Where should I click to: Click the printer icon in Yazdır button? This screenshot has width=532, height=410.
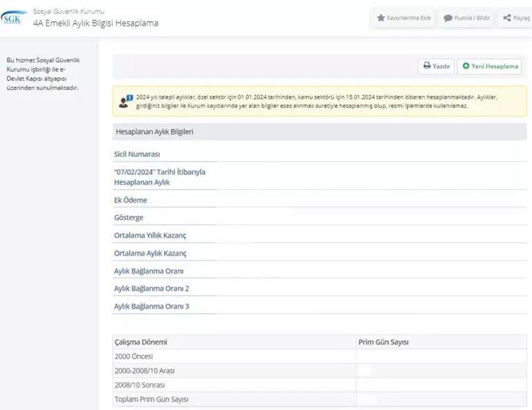tap(427, 66)
